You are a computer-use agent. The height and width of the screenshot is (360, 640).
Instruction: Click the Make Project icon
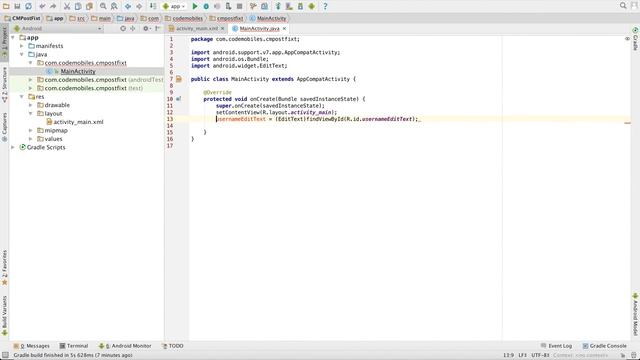click(x=153, y=6)
